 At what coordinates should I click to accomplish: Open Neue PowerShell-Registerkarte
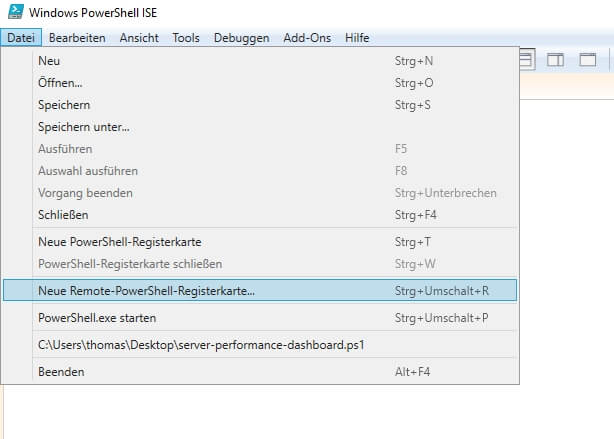pyautogui.click(x=260, y=242)
